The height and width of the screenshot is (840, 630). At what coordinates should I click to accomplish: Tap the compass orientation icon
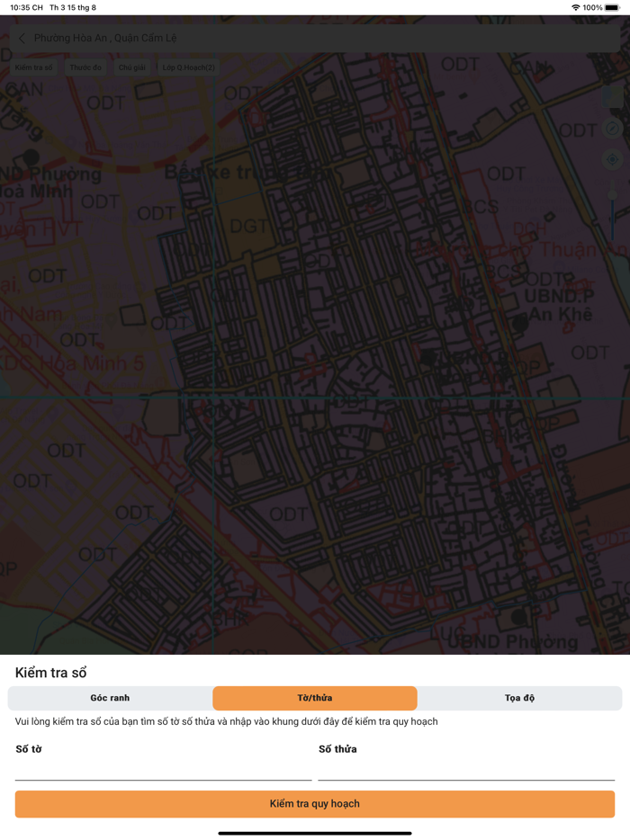click(612, 129)
